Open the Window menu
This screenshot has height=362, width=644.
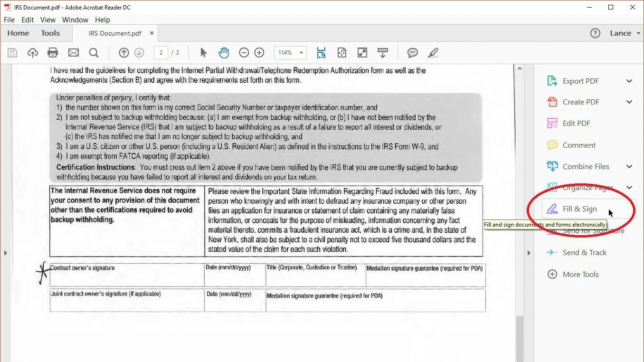pyautogui.click(x=75, y=20)
